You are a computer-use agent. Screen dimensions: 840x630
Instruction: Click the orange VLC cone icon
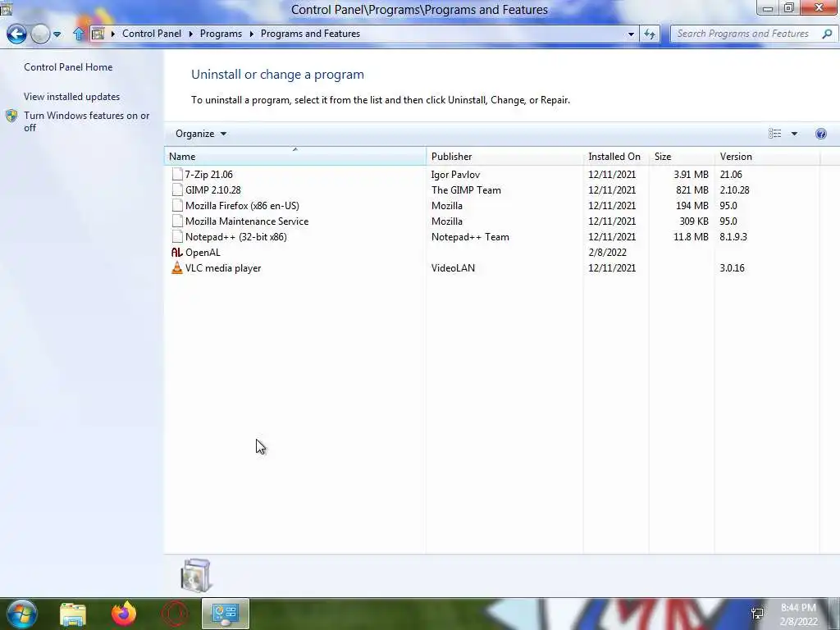(177, 267)
